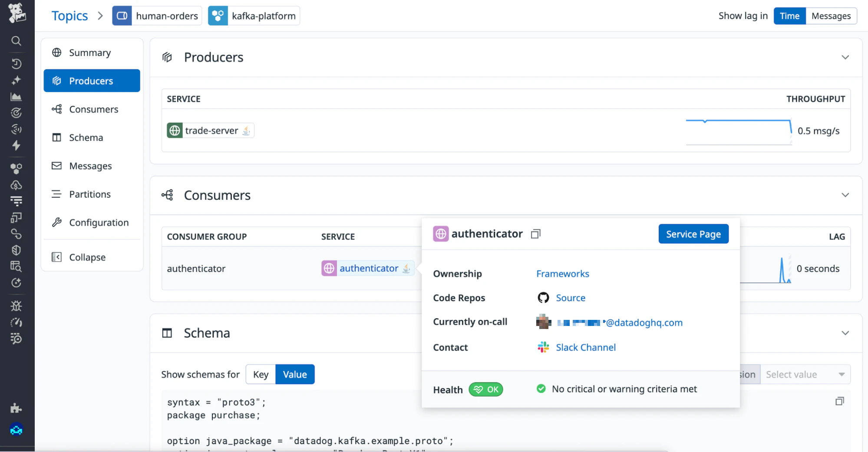Viewport: 868px width, 452px height.
Task: Open the recent history clock icon
Action: coord(16,64)
